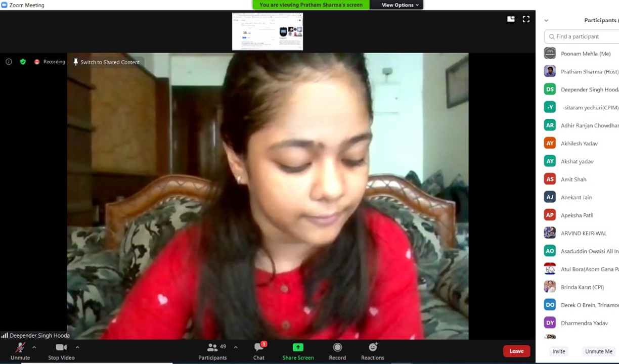
Task: Expand the arrow next to Participants
Action: tap(236, 347)
